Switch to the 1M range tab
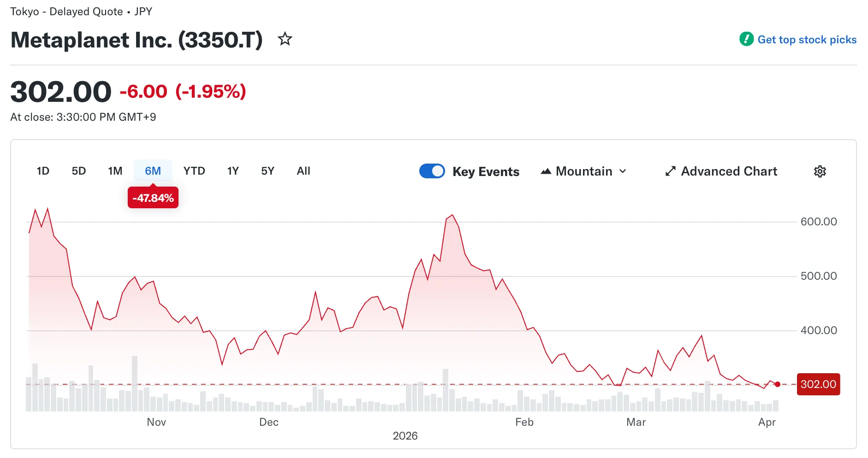 115,171
